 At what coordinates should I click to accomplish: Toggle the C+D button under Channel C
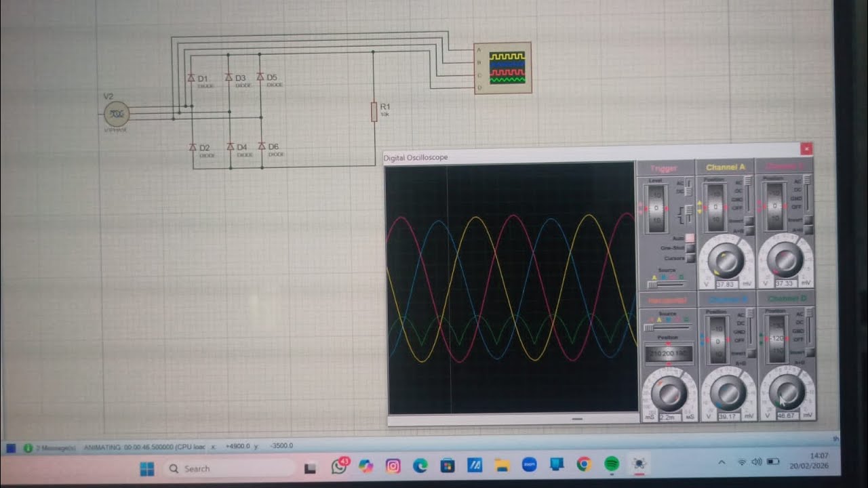(808, 229)
